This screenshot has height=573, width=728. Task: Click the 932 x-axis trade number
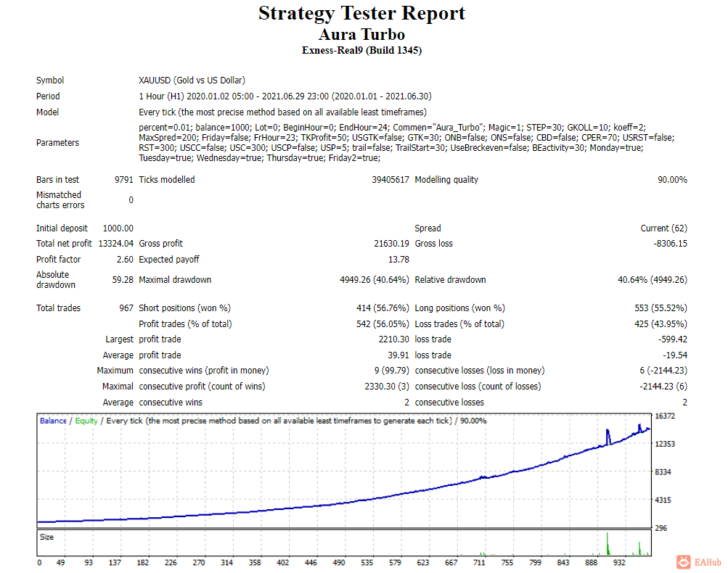[619, 562]
